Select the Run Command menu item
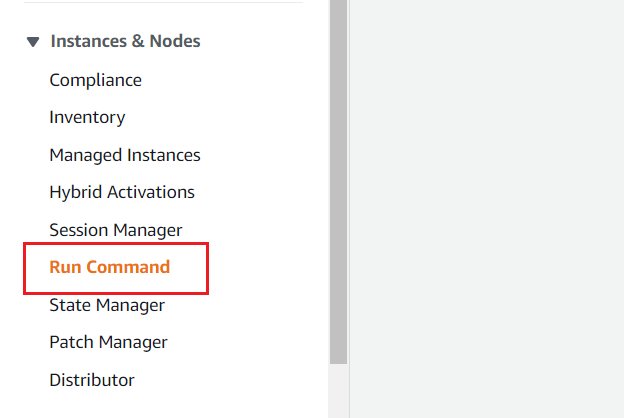Screen dimensions: 624x418 coord(110,267)
